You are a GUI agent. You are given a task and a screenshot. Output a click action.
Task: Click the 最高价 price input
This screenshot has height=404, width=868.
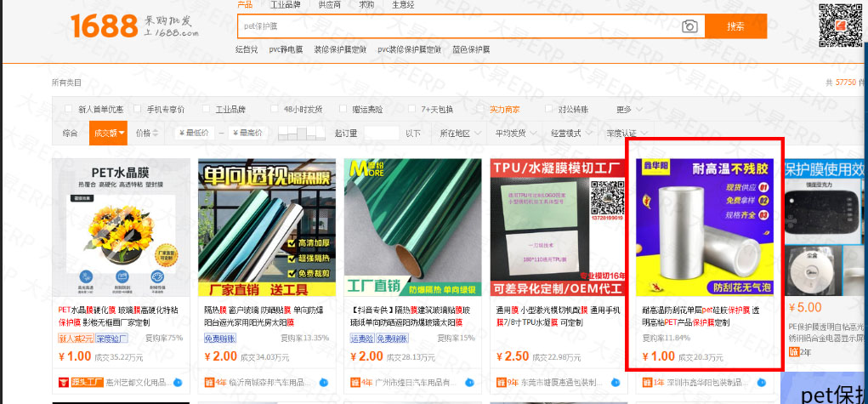[247, 133]
